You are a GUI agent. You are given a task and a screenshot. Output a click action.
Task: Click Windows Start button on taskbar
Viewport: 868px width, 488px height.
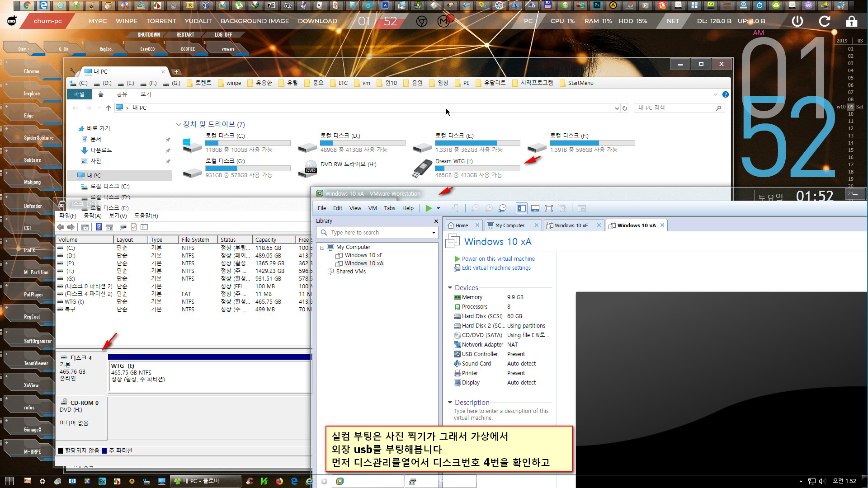9,481
